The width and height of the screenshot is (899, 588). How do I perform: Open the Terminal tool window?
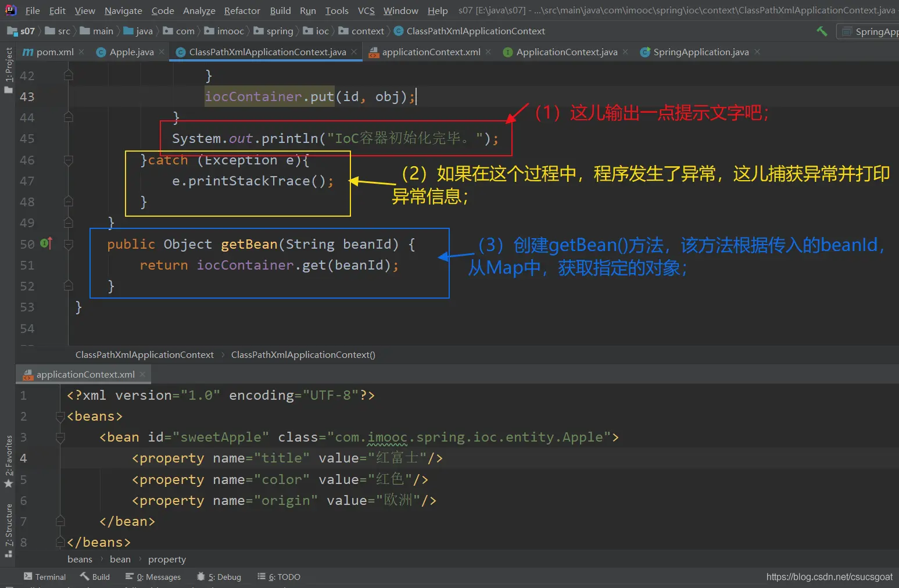pyautogui.click(x=45, y=577)
